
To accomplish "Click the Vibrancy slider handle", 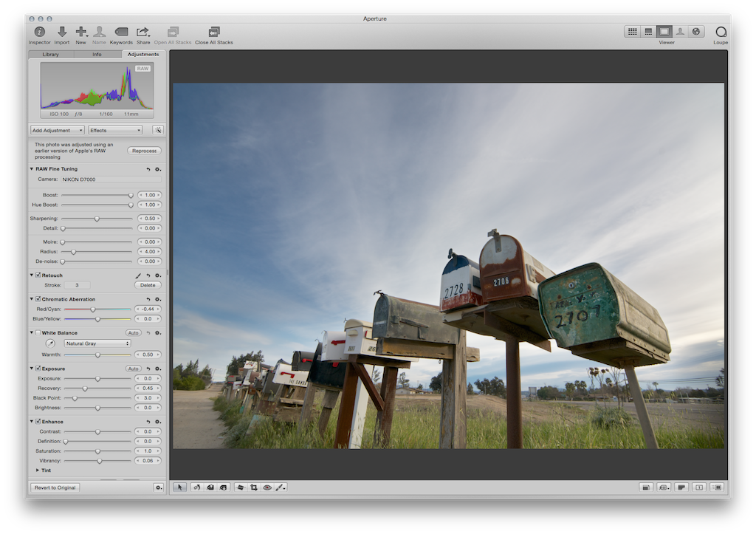I will [100, 461].
